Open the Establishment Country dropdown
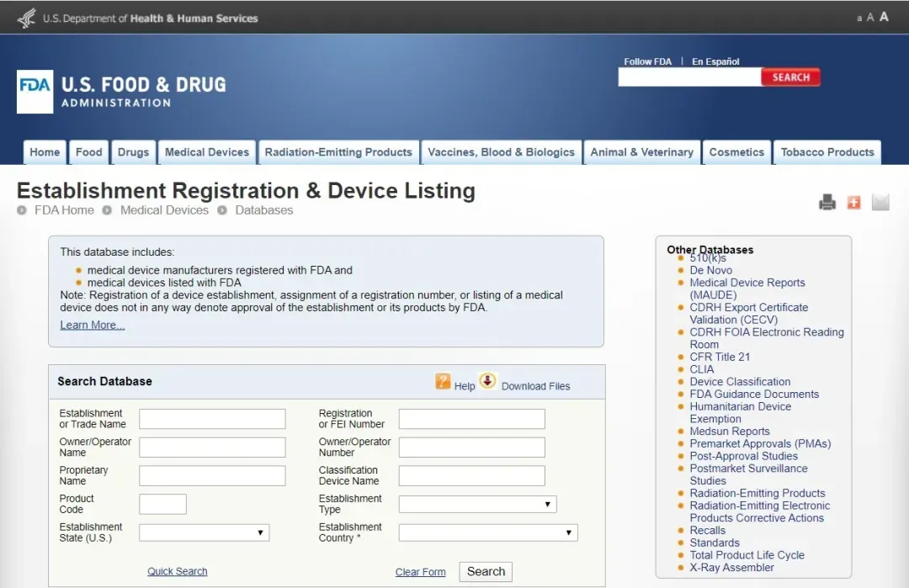This screenshot has height=588, width=909. [x=488, y=532]
